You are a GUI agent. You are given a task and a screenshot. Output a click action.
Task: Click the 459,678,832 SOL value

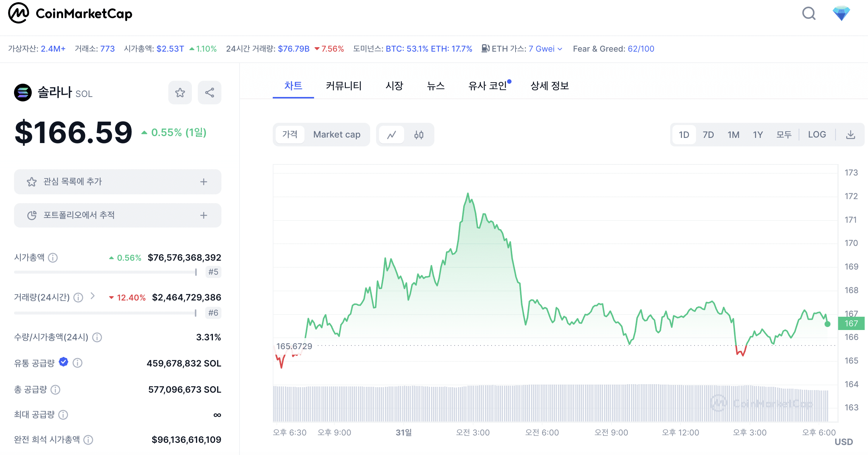[184, 364]
